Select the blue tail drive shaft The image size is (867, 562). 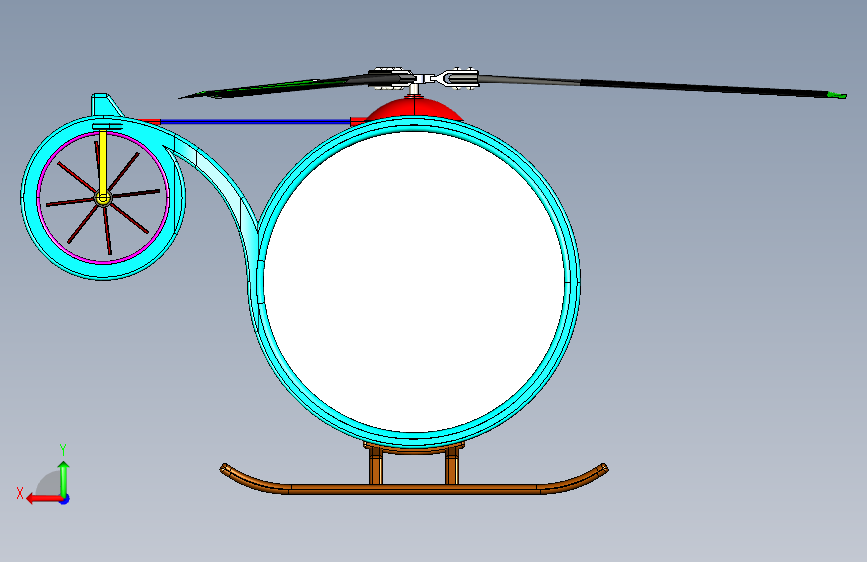(x=255, y=122)
